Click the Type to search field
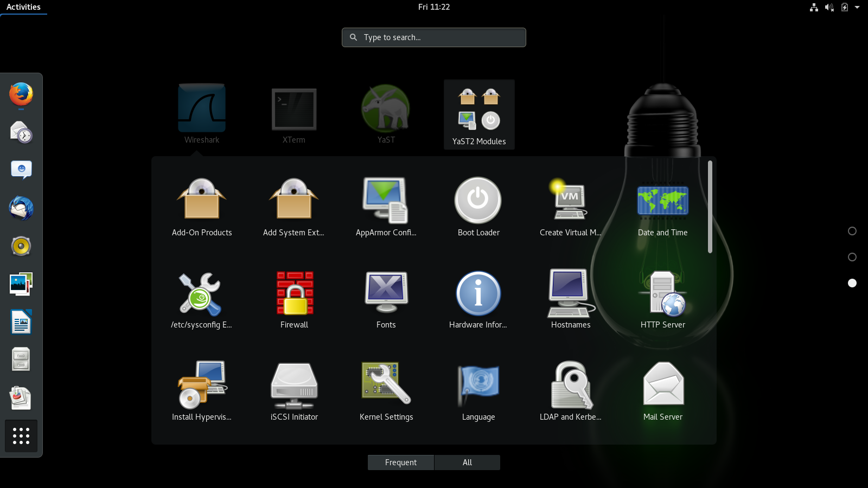 [x=434, y=37]
